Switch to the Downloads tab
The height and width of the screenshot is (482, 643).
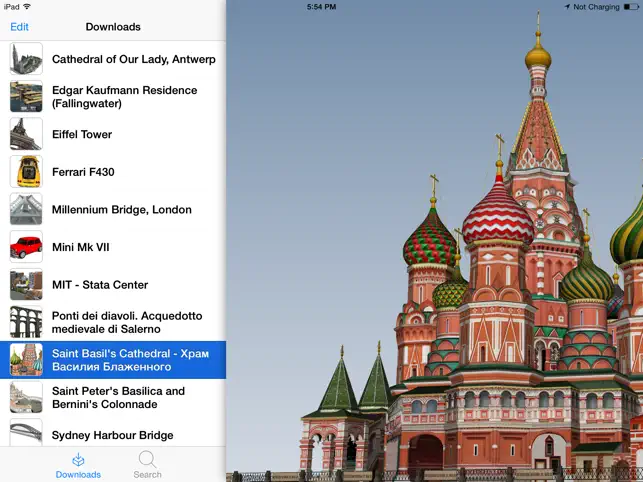pos(78,465)
